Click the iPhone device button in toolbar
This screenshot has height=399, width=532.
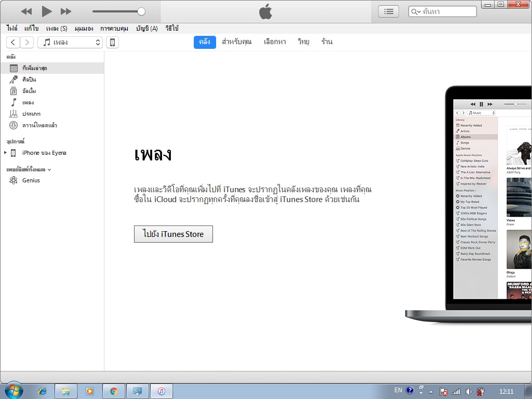pos(112,43)
